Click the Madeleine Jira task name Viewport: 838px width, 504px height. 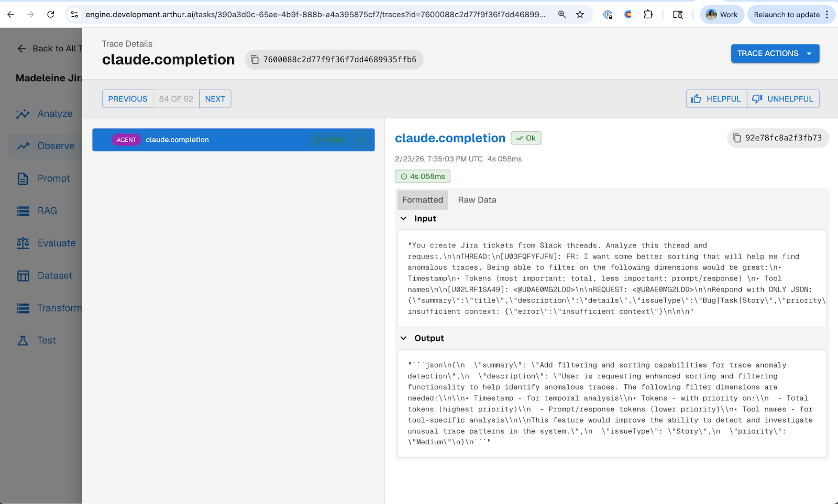[x=49, y=78]
